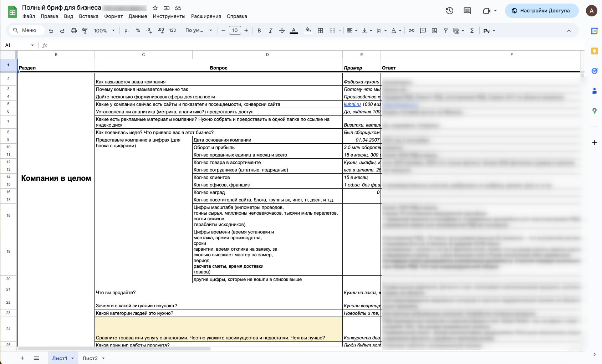Screen dimensions: 602x364
Task: Open the font family dropdown
Action: pyautogui.click(x=199, y=31)
